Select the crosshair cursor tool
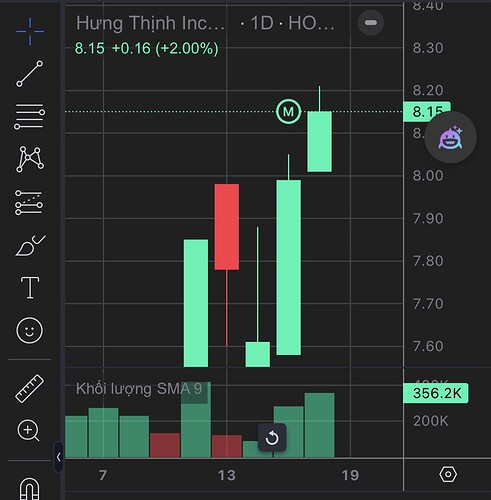This screenshot has width=491, height=500. (x=30, y=31)
